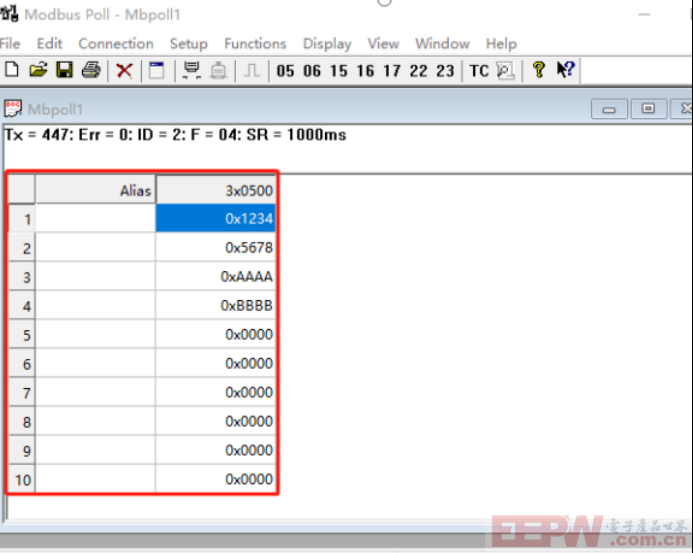This screenshot has width=693, height=553.
Task: Click the TC test center button
Action: tap(479, 71)
